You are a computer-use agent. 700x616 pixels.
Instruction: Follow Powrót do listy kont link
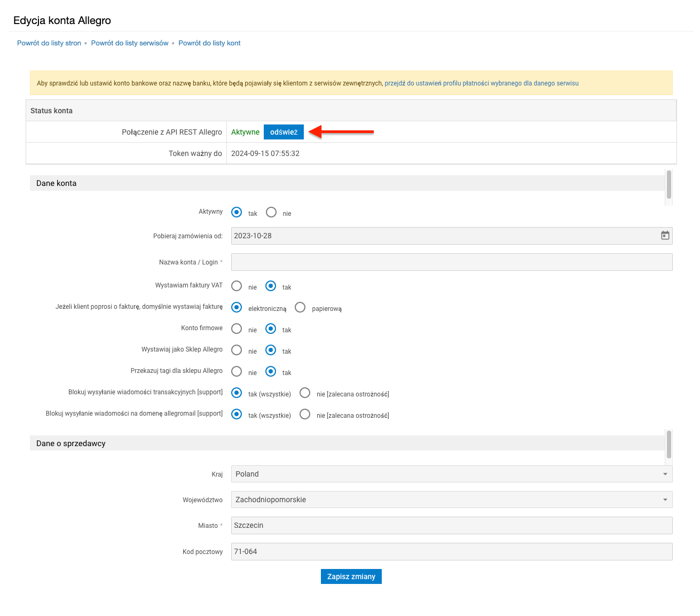pyautogui.click(x=209, y=43)
